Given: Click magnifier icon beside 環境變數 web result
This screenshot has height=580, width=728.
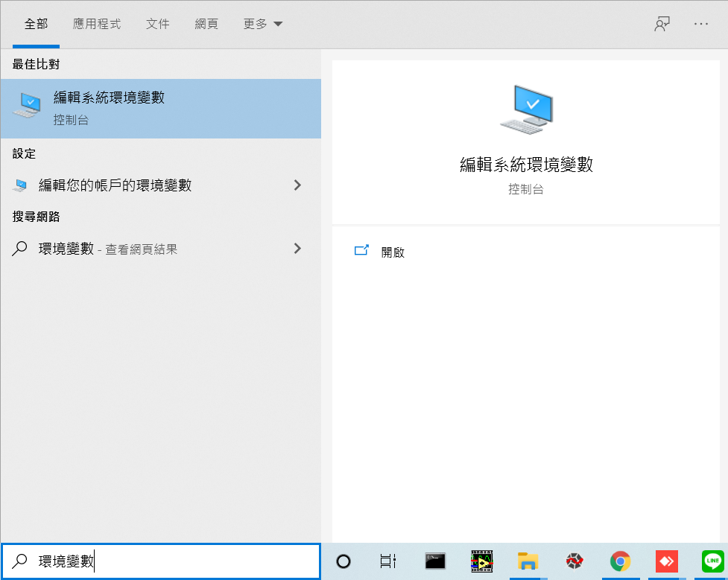Looking at the screenshot, I should point(19,249).
